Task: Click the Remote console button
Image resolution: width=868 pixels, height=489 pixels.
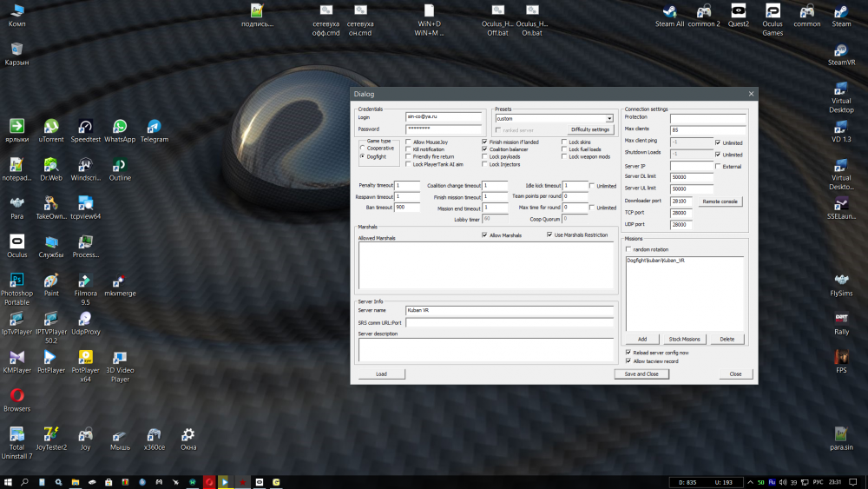Action: 720,202
